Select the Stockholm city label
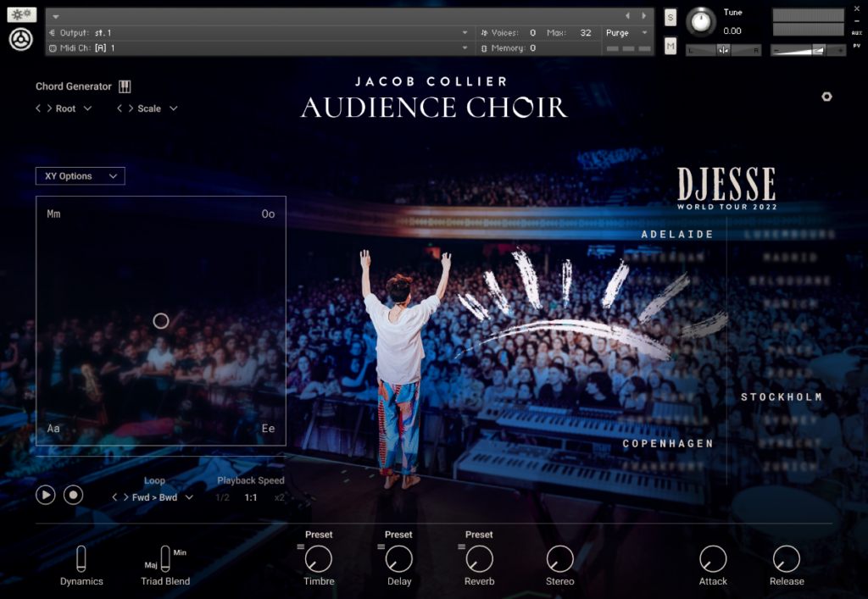 point(782,397)
